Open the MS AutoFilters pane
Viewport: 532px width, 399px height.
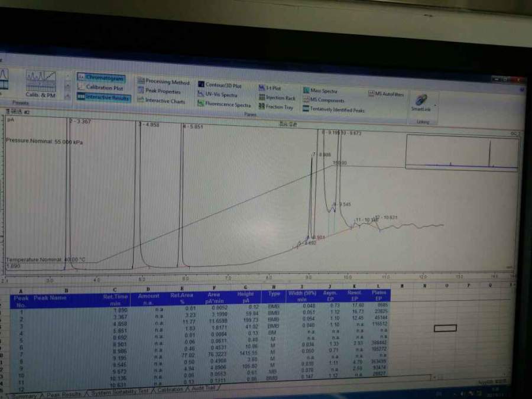[386, 94]
